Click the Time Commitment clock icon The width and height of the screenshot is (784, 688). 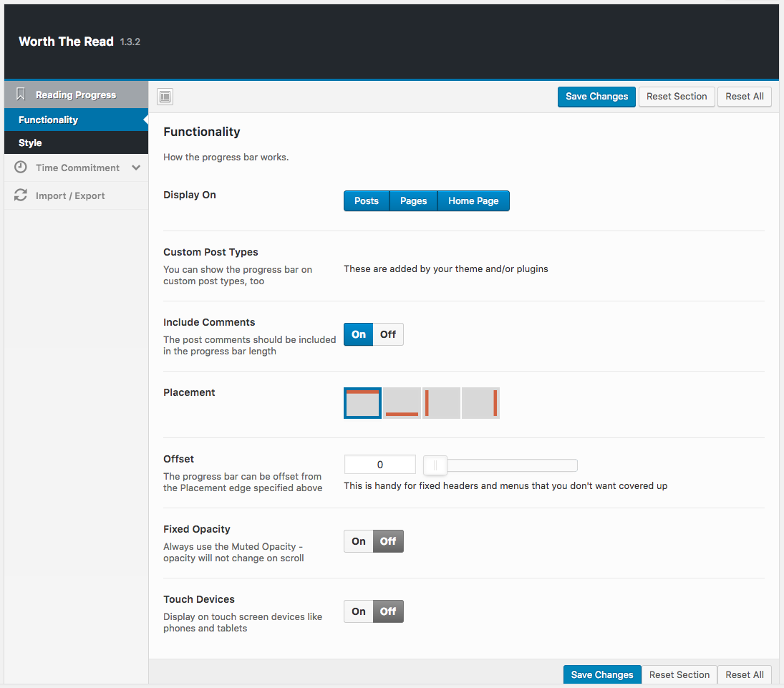tap(21, 168)
